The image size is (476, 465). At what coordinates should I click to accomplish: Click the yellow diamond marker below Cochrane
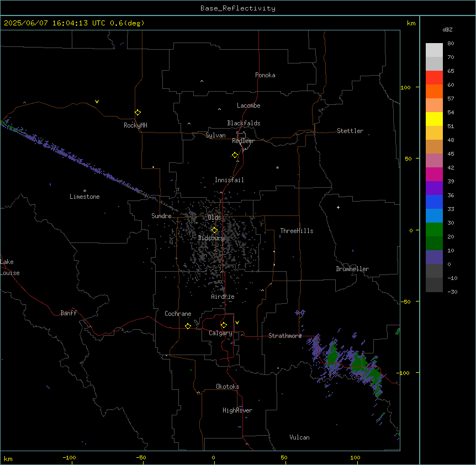188,326
